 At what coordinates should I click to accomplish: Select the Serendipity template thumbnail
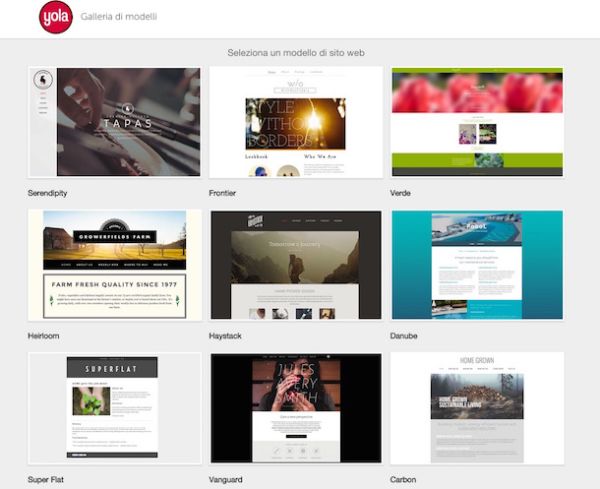tap(115, 122)
